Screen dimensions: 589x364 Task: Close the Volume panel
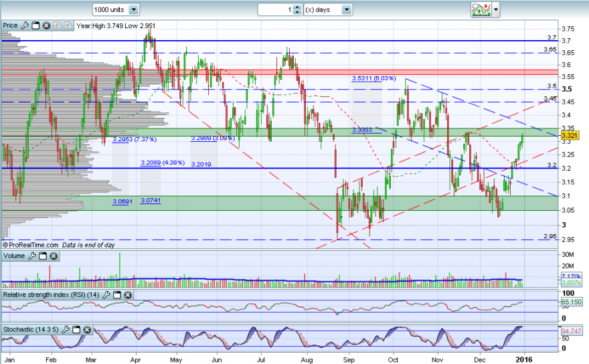tap(54, 256)
